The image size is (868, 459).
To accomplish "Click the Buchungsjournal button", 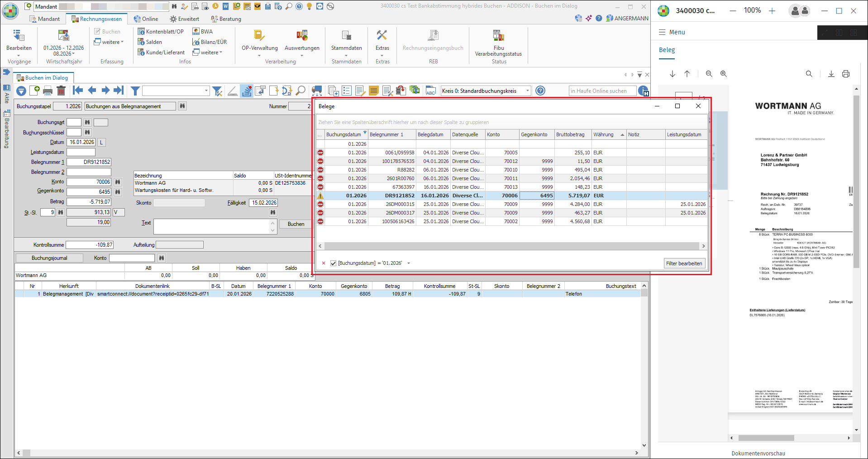I will point(49,258).
